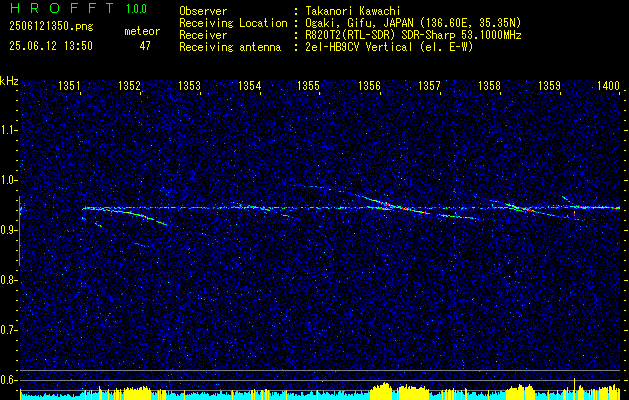629x400 pixels.
Task: Click the 1354 time marker
Action: 250,86
